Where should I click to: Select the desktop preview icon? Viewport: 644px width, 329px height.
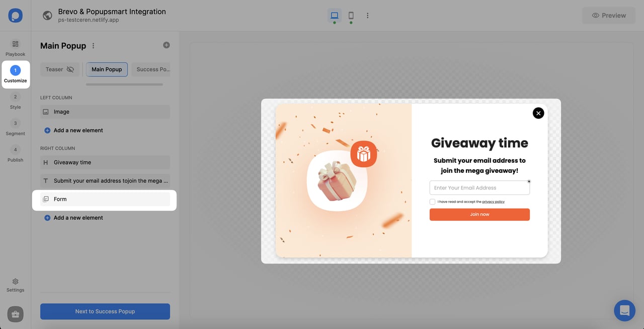pyautogui.click(x=334, y=15)
